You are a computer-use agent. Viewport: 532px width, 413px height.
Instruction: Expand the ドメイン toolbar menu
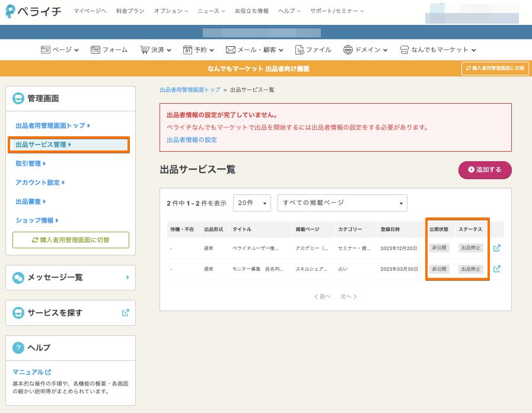point(365,50)
